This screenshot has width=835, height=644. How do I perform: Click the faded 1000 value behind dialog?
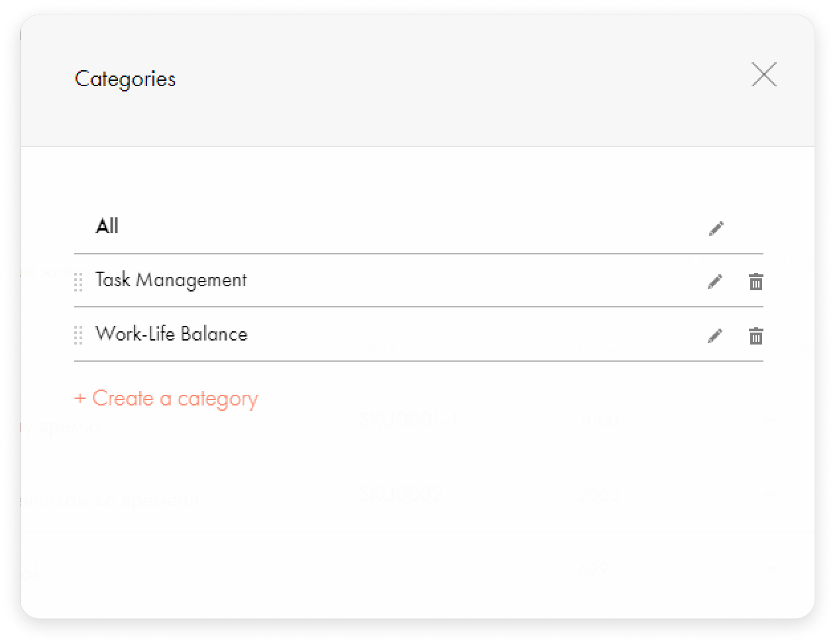click(x=598, y=419)
